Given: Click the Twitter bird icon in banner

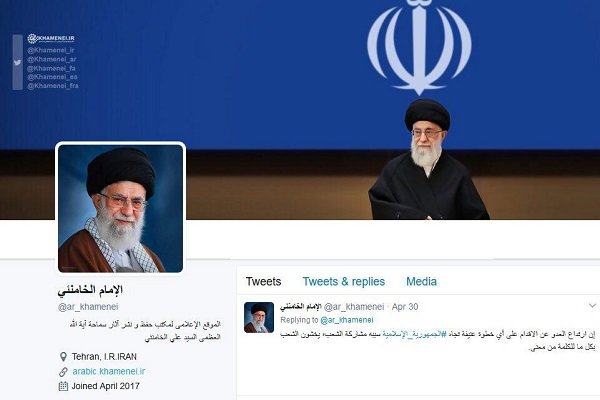Looking at the screenshot, I should [x=17, y=63].
